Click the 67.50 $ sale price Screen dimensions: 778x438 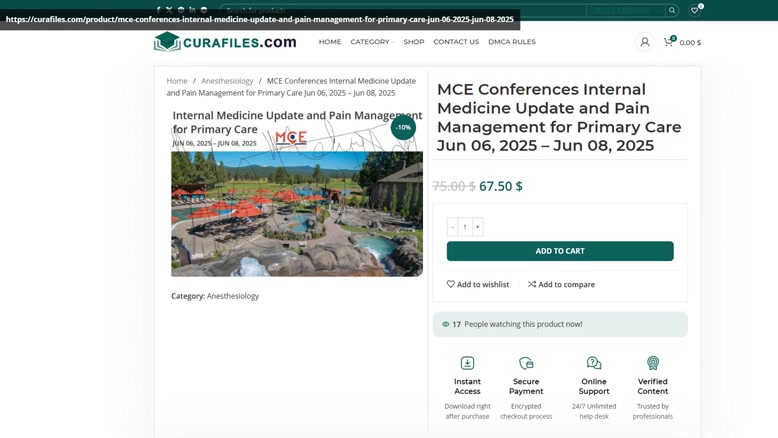[x=501, y=186]
